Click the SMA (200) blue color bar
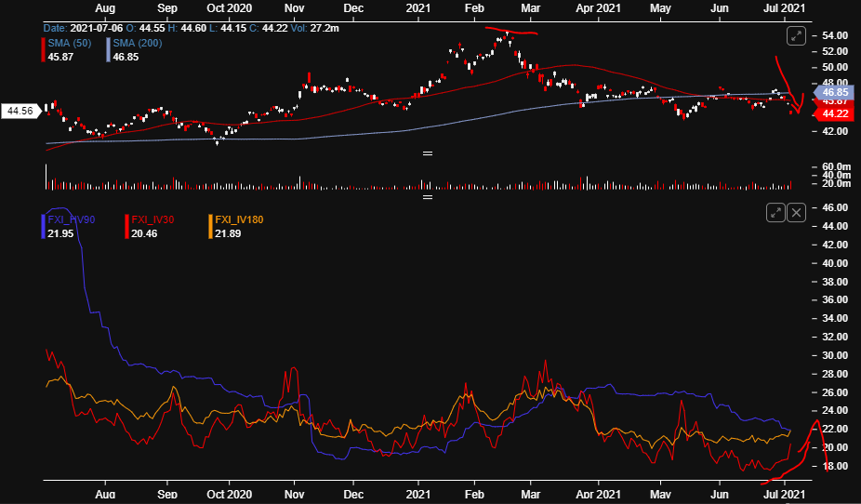861x504 pixels. pyautogui.click(x=109, y=49)
